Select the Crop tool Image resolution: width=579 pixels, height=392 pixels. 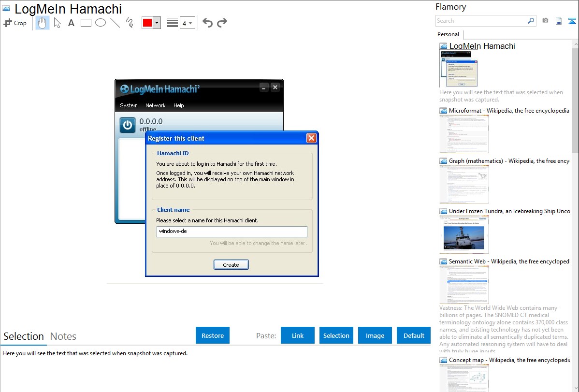pos(15,23)
